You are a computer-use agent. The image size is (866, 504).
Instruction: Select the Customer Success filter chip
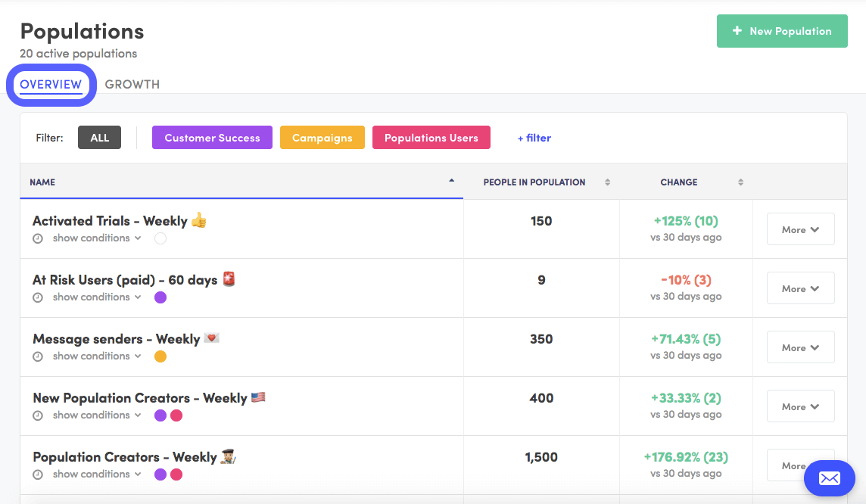(212, 138)
